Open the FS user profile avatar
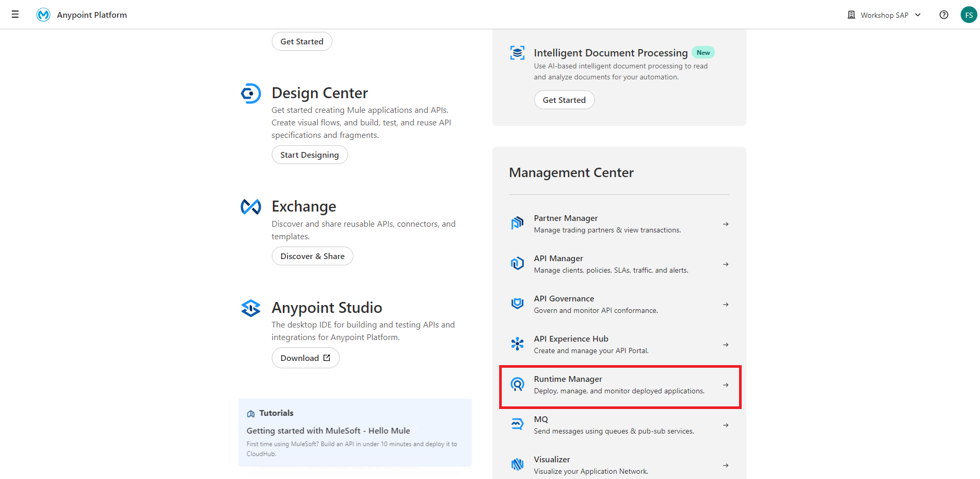980x479 pixels. (969, 15)
